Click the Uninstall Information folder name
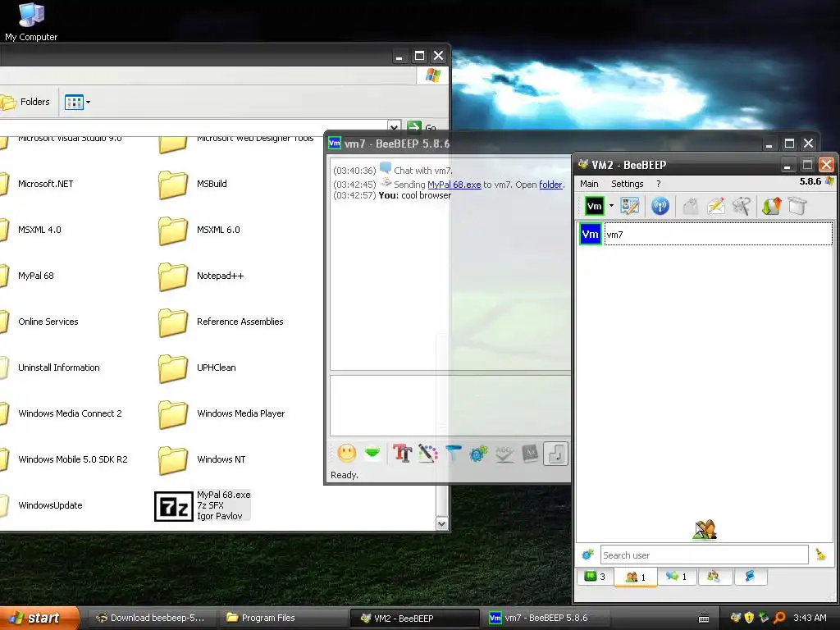Image resolution: width=840 pixels, height=630 pixels. coord(59,367)
